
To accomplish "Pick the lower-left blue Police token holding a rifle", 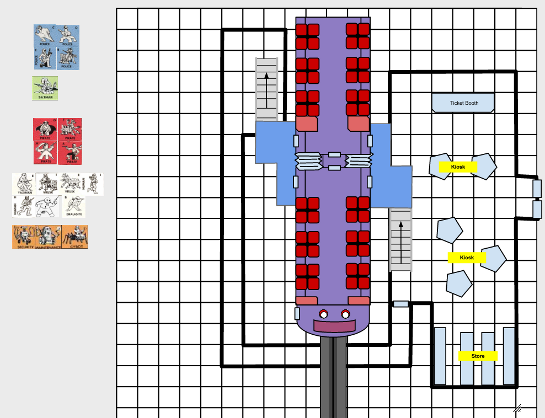I will 45,58.
